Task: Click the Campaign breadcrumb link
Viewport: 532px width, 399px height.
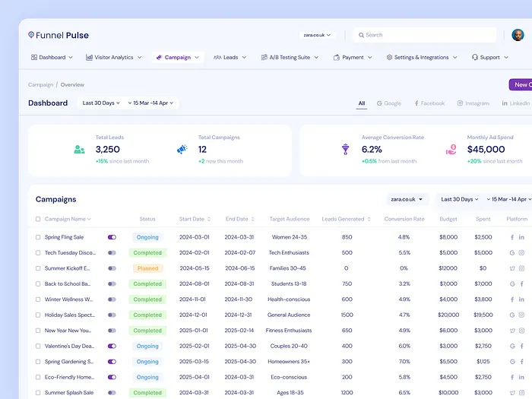Action: (x=41, y=85)
